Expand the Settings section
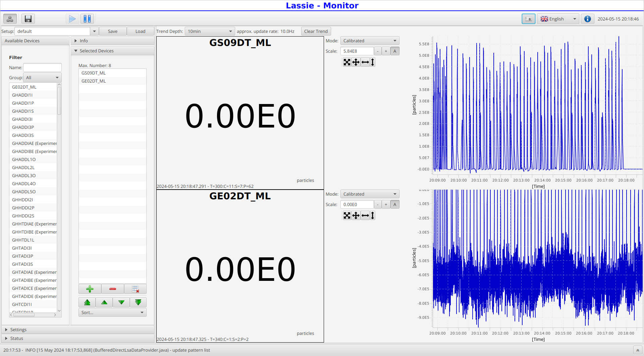The height and width of the screenshot is (356, 644). (78, 329)
